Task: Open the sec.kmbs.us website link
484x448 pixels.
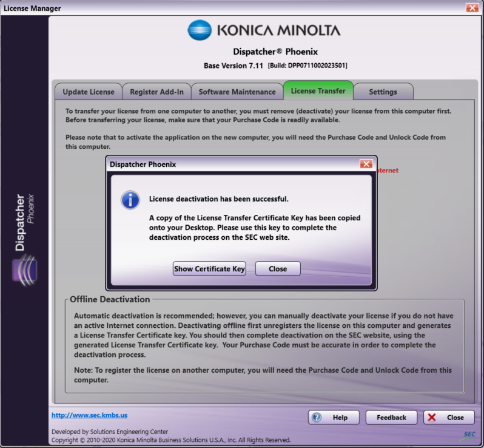Action: [x=90, y=415]
